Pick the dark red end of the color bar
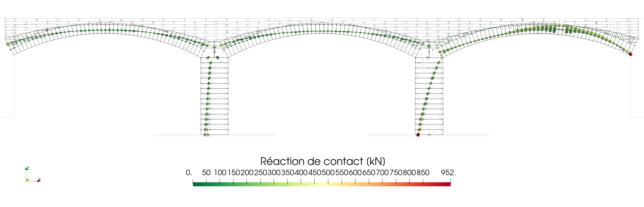 pos(448,184)
